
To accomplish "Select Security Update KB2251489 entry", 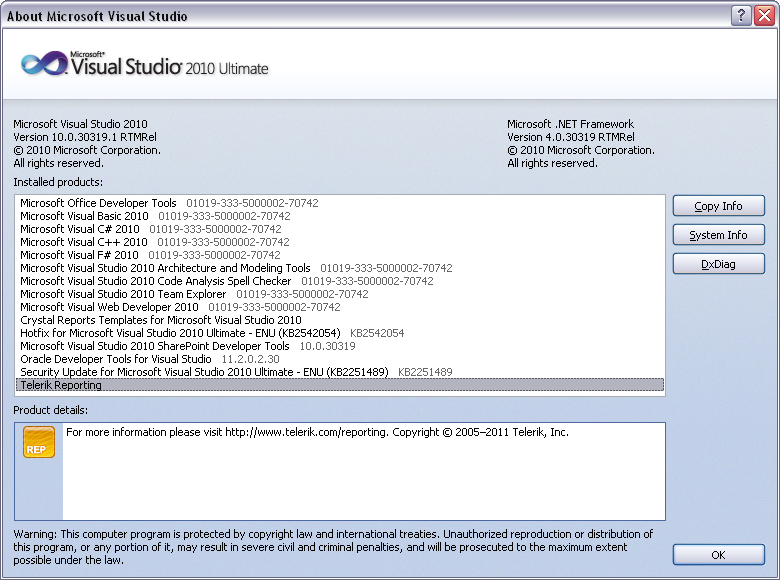I will tap(339, 372).
